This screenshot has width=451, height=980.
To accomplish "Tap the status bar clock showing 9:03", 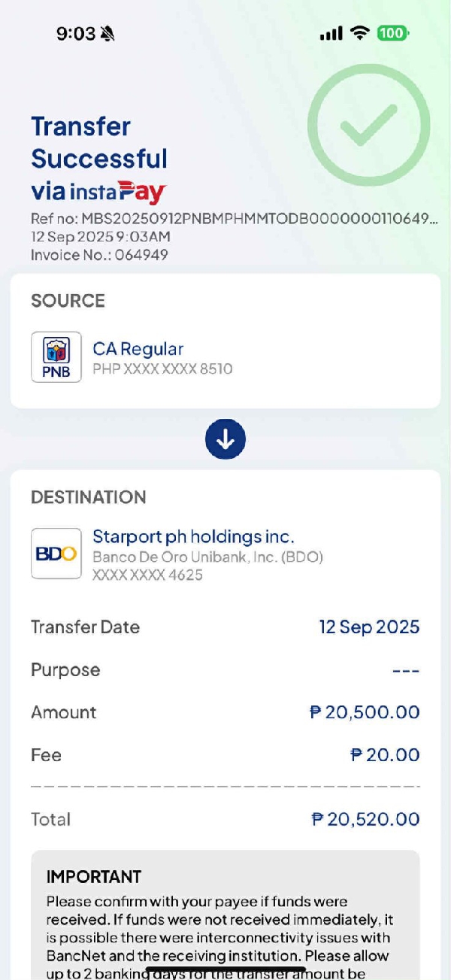I will (x=76, y=34).
